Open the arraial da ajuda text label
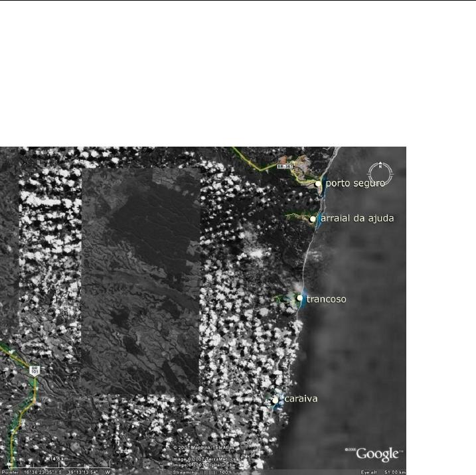476x475 pixels. tap(358, 218)
